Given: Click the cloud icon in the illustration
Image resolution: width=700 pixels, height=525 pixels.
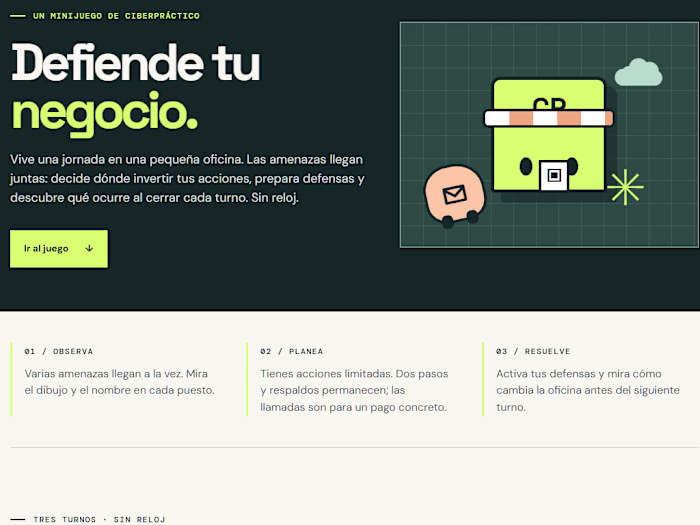Looking at the screenshot, I should (638, 72).
